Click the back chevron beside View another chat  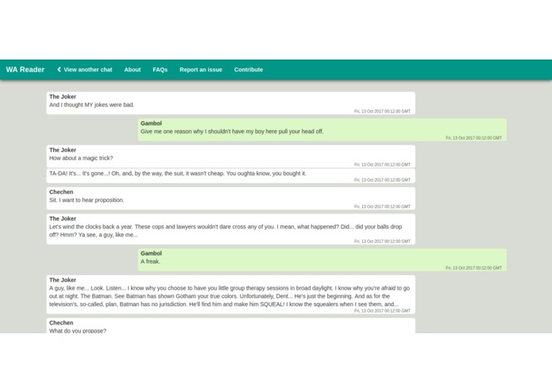point(59,70)
